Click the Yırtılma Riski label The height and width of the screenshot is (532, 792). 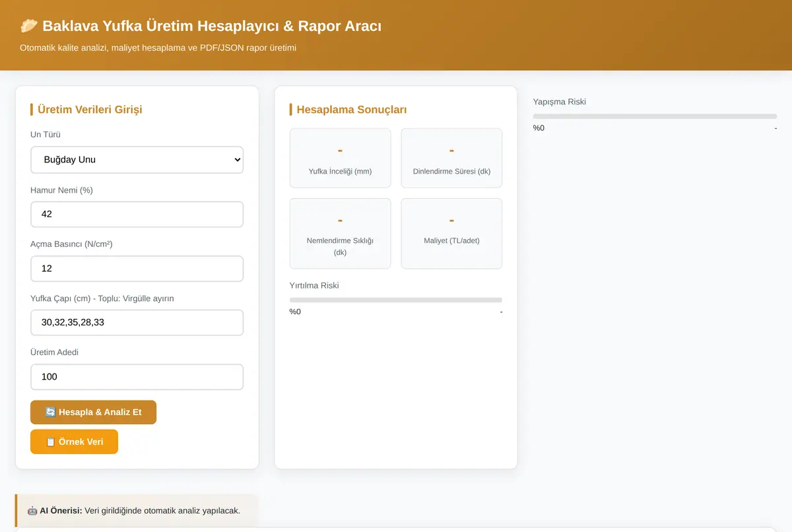click(x=314, y=285)
